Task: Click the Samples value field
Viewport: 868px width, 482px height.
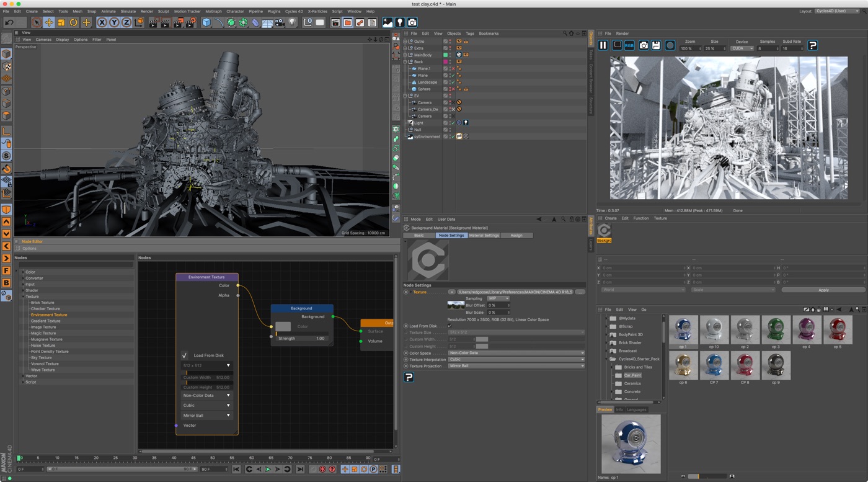Action: (767, 48)
